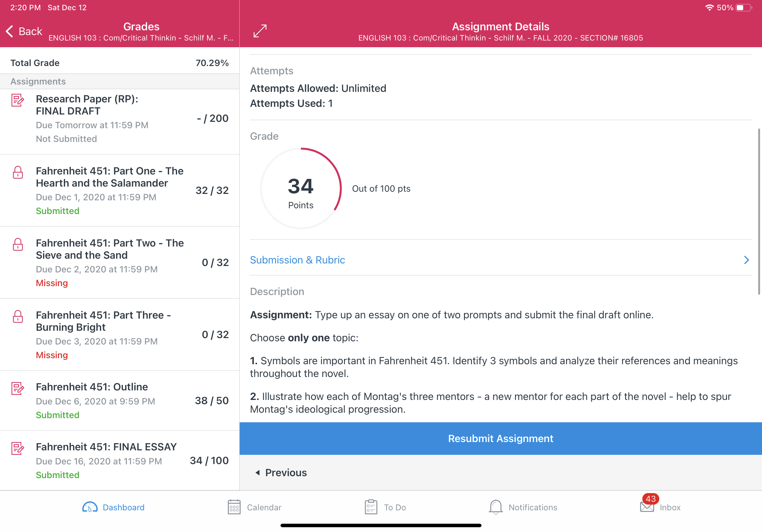Open Fahrenheit 451: Part One assignment
This screenshot has width=762, height=532.
pyautogui.click(x=119, y=190)
